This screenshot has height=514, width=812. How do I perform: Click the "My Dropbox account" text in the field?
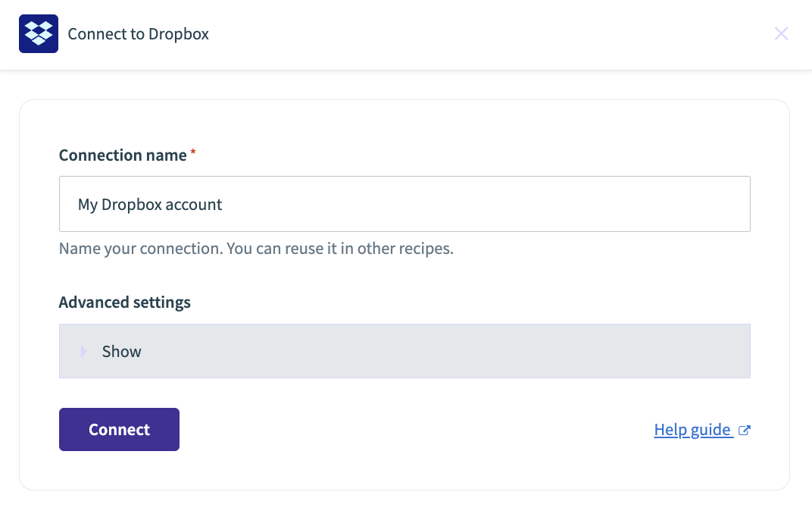tap(150, 205)
